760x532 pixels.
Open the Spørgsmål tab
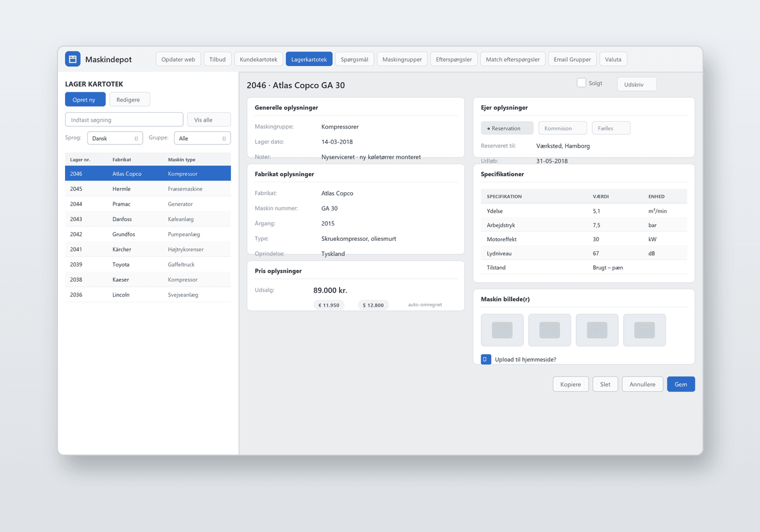pos(354,59)
